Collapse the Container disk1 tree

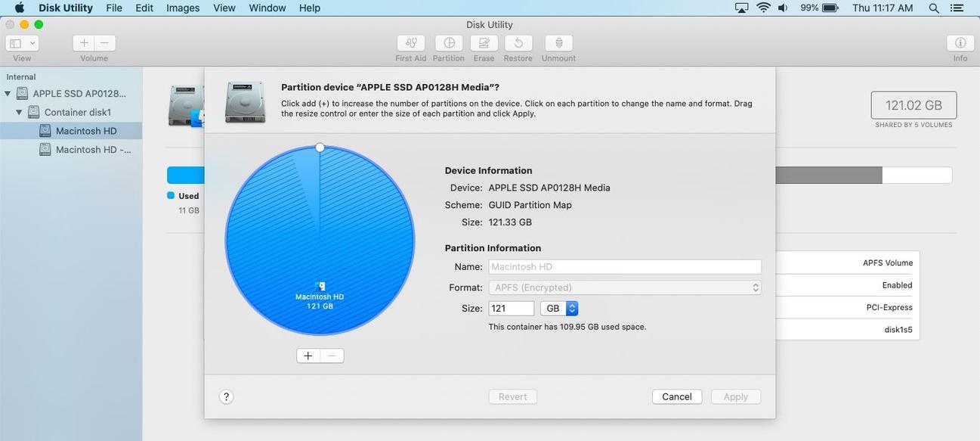[19, 112]
